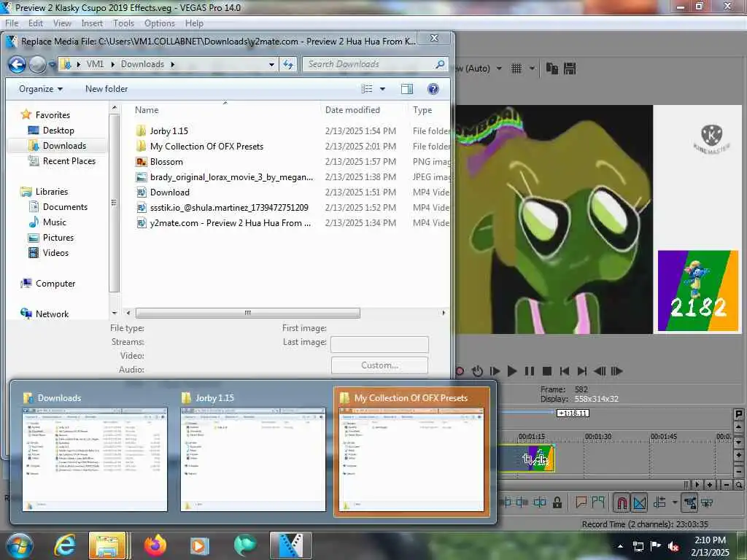Toggle the preview pane icon in dialog
This screenshot has height=560, width=747.
coord(407,89)
